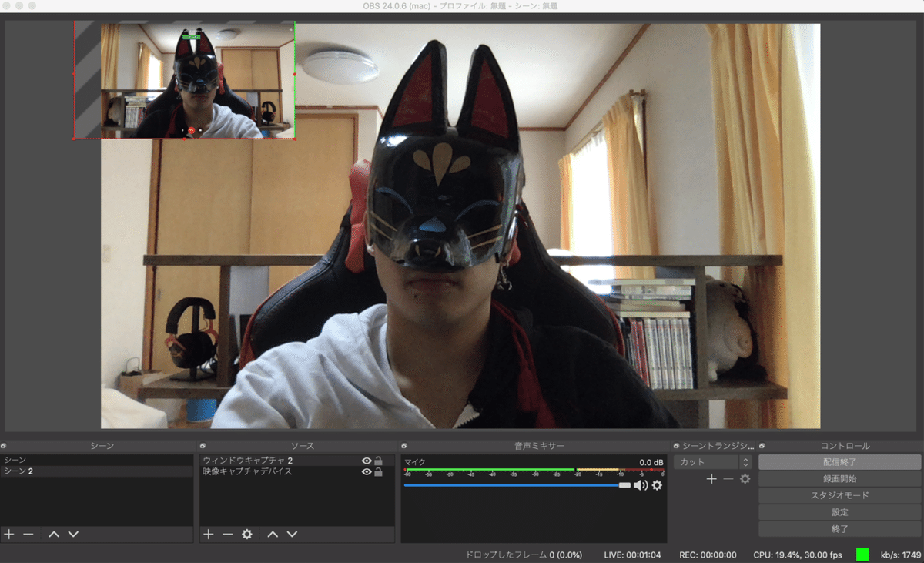The height and width of the screenshot is (563, 924).
Task: Open 設定 settings button
Action: pos(839,512)
